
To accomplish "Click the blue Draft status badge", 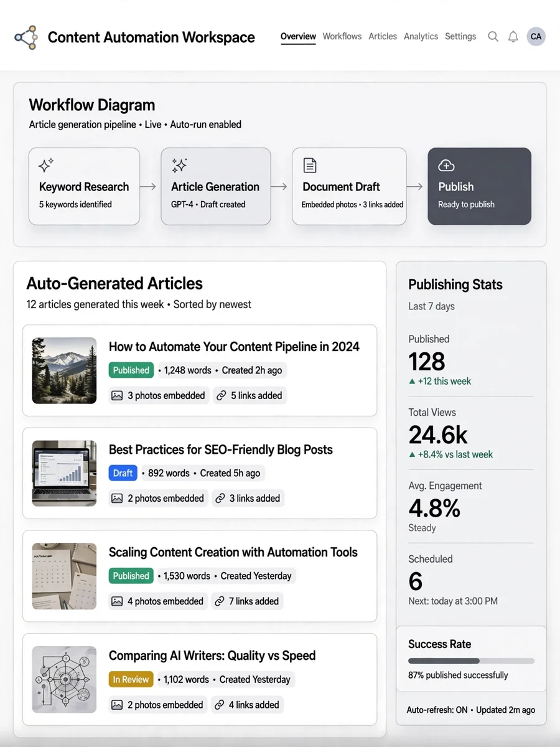I will coord(123,473).
